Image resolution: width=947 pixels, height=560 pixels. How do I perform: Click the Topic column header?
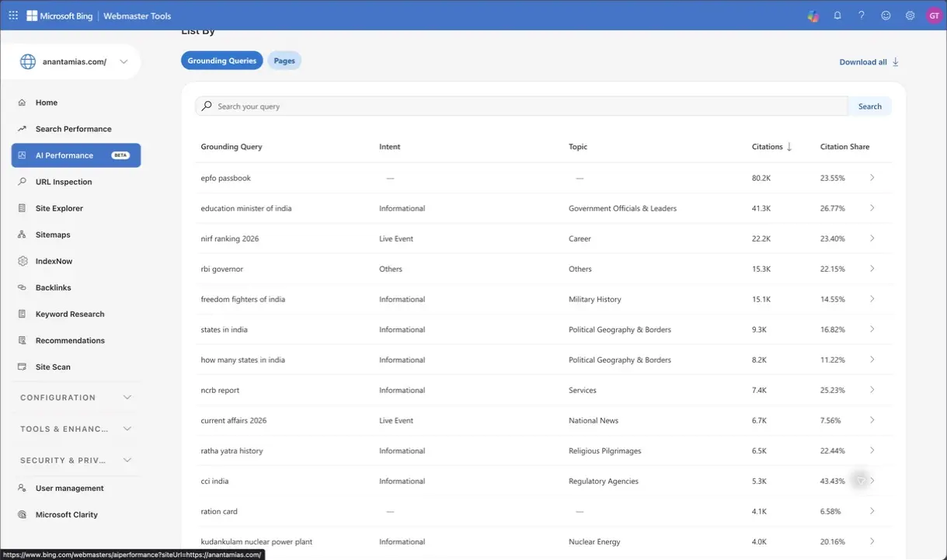pos(578,147)
